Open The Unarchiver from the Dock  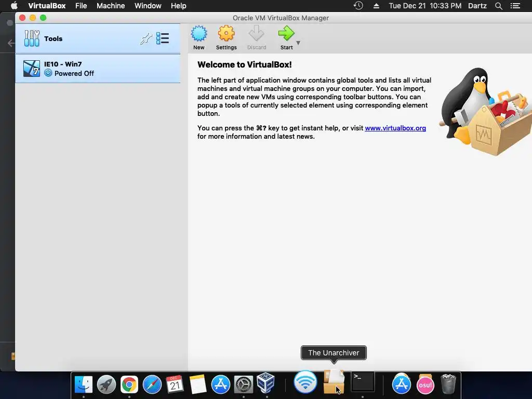coord(334,382)
